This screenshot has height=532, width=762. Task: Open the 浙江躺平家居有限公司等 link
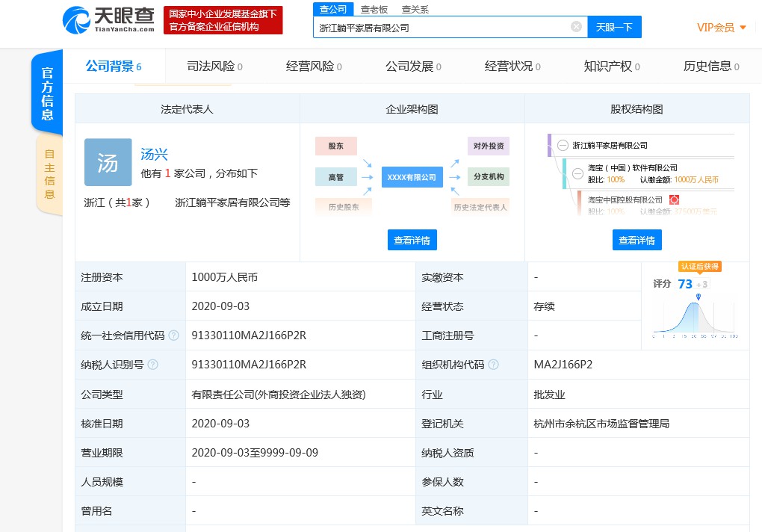point(232,202)
